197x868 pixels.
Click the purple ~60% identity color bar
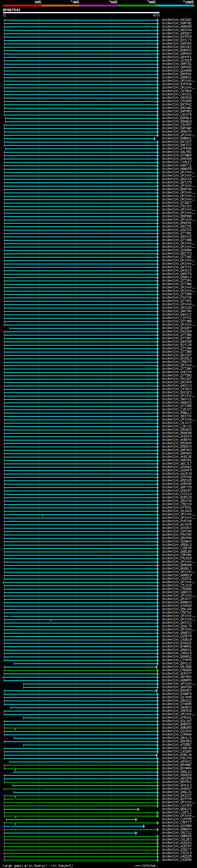pos(99,6)
